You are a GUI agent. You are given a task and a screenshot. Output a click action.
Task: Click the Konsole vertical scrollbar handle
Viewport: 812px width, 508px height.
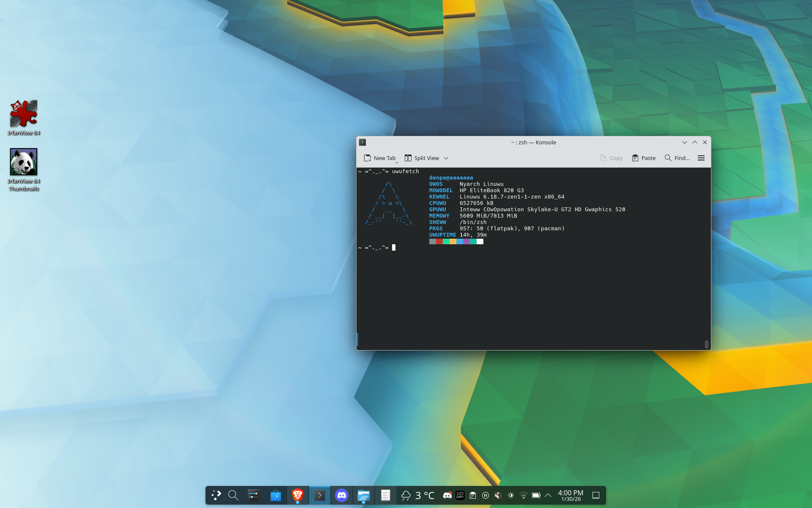pos(706,344)
